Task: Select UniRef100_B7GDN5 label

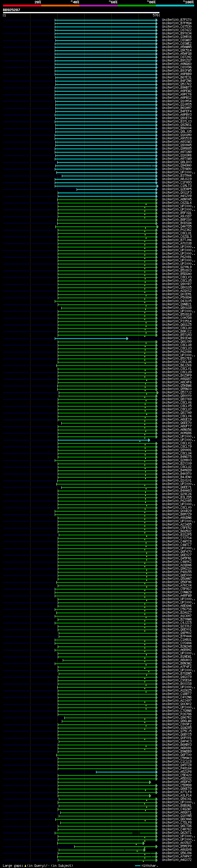Action: pos(177,674)
